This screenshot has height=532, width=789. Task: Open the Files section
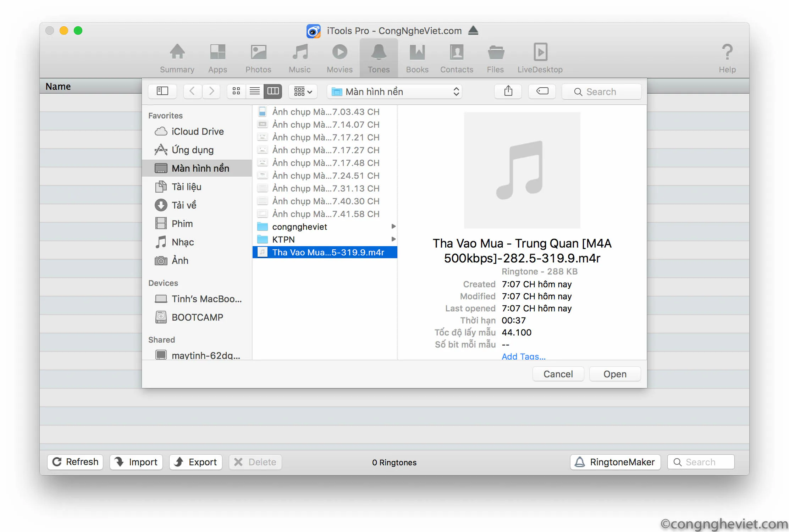pyautogui.click(x=495, y=58)
